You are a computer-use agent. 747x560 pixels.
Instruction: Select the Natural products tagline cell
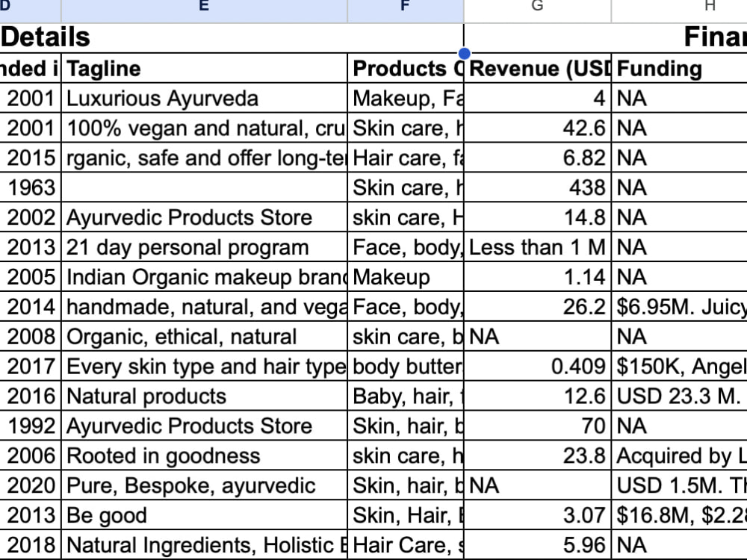tap(205, 396)
